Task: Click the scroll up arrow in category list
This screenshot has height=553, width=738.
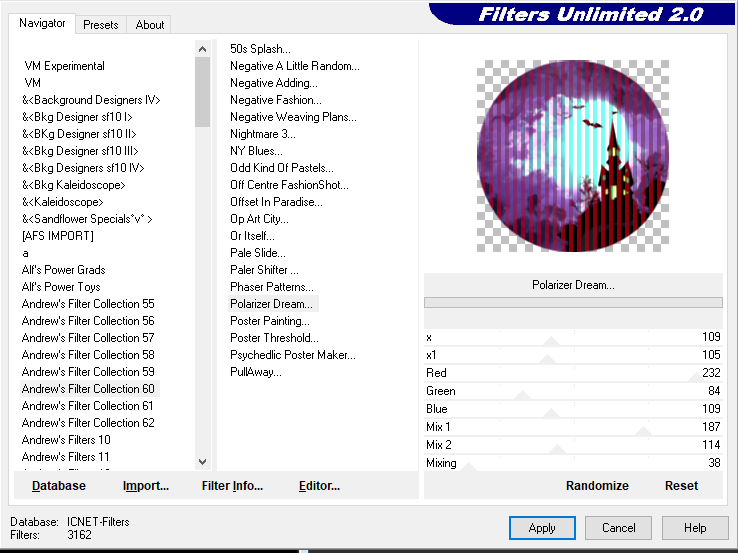Action: point(203,49)
